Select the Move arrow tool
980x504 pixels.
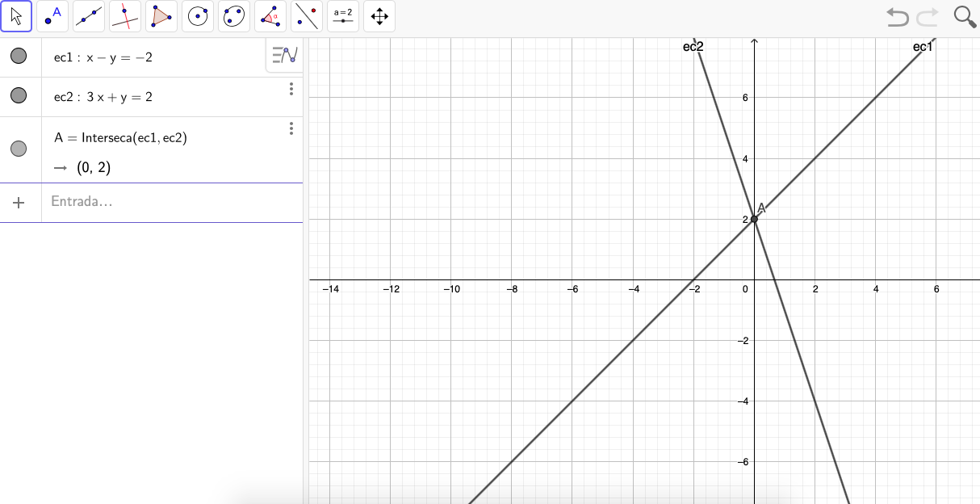[16, 15]
